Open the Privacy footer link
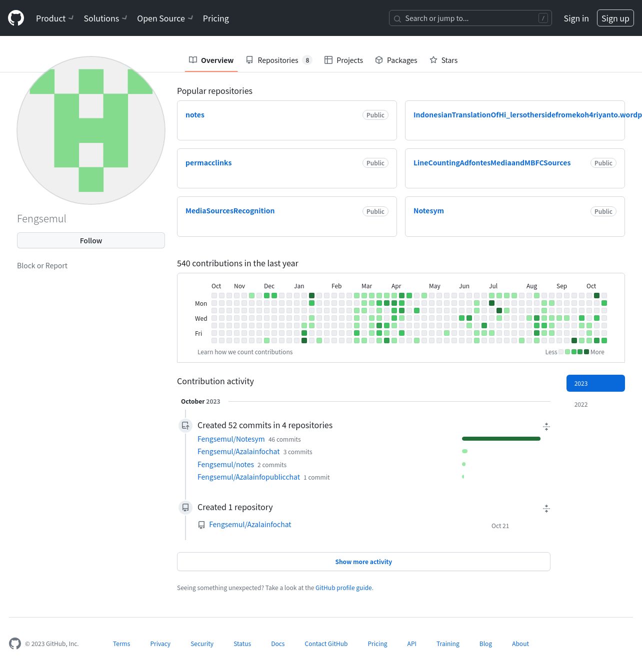The image size is (642, 672). tap(160, 644)
